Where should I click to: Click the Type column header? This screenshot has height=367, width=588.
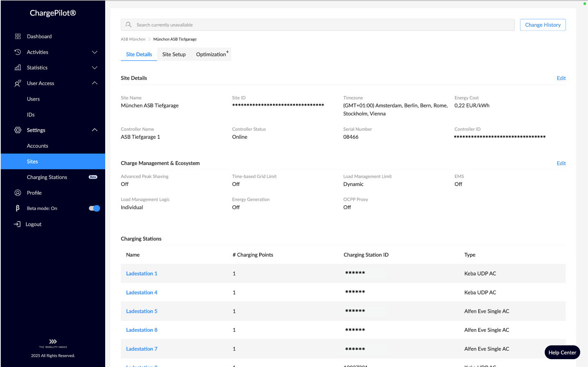(470, 255)
